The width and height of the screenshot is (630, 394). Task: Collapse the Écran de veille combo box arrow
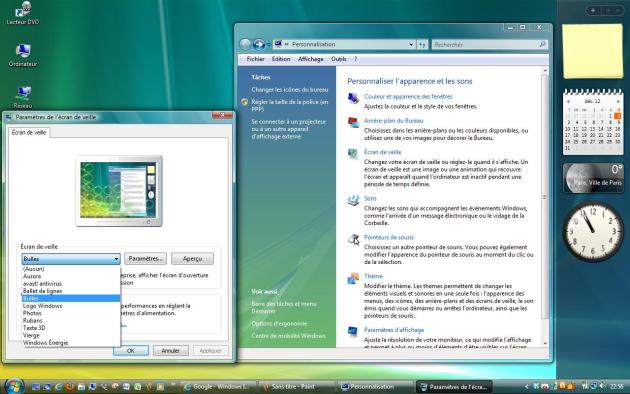coord(116,259)
